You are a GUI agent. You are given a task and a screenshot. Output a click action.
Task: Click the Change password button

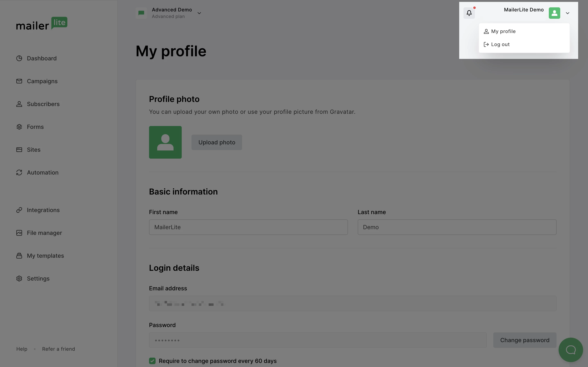pyautogui.click(x=525, y=340)
